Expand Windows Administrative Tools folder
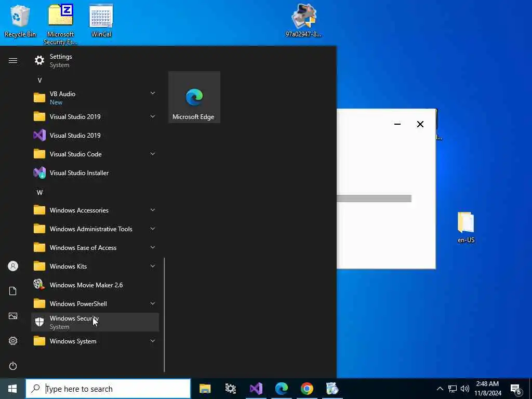 click(95, 229)
